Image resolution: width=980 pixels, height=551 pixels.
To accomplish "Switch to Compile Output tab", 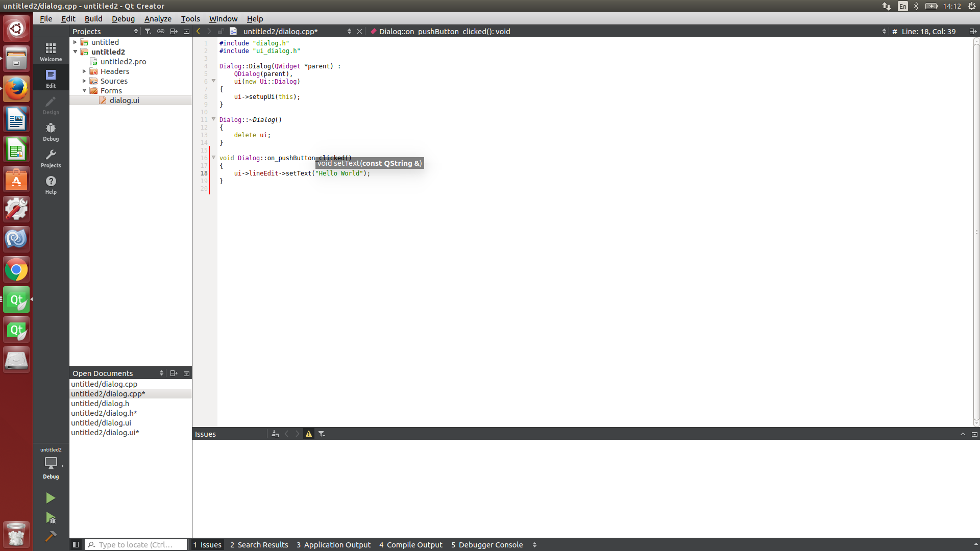I will pyautogui.click(x=411, y=544).
